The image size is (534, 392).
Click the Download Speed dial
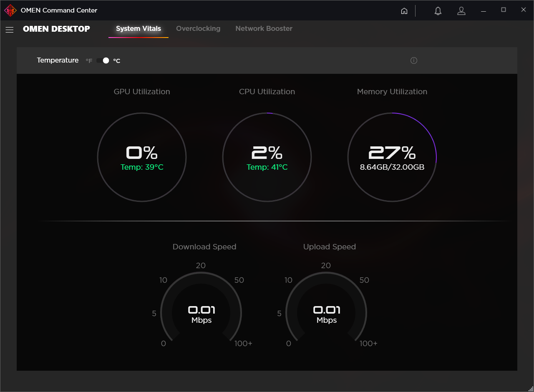tap(201, 309)
